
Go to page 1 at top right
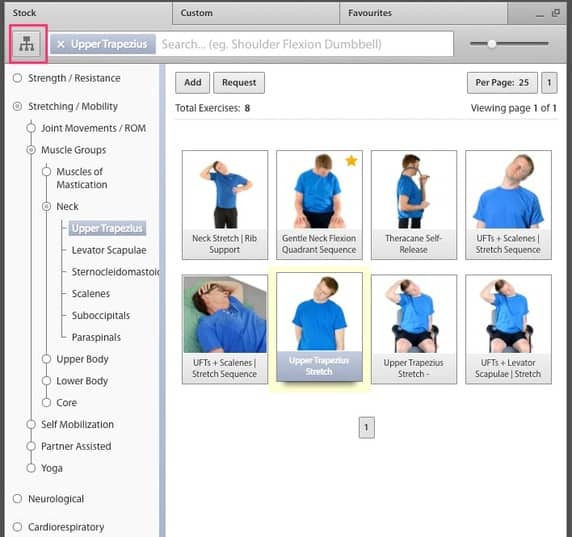pos(549,83)
